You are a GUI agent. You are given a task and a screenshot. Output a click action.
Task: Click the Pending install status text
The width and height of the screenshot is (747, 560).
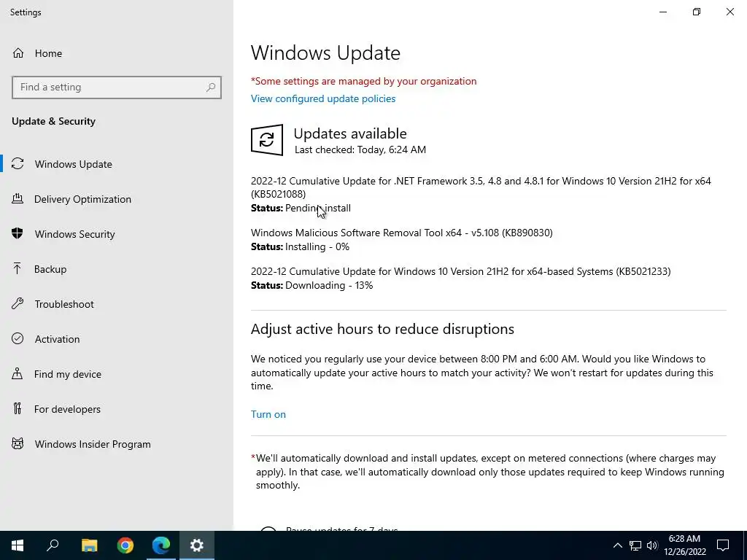point(318,208)
